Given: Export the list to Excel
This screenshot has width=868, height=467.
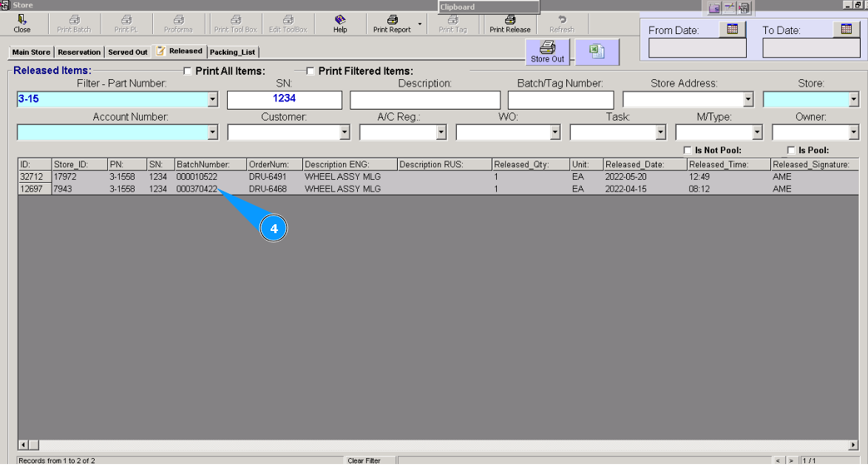Looking at the screenshot, I should tap(597, 52).
